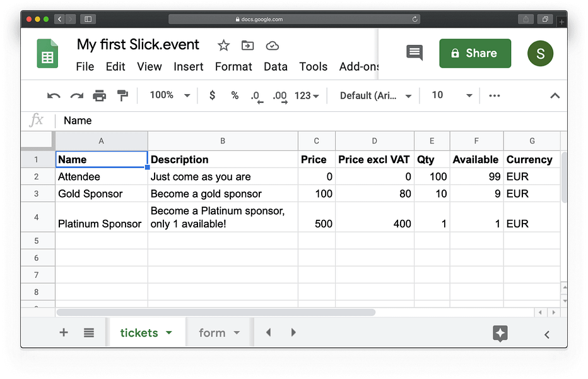Undo the last action
Screen dimensions: 588x379
tap(54, 96)
